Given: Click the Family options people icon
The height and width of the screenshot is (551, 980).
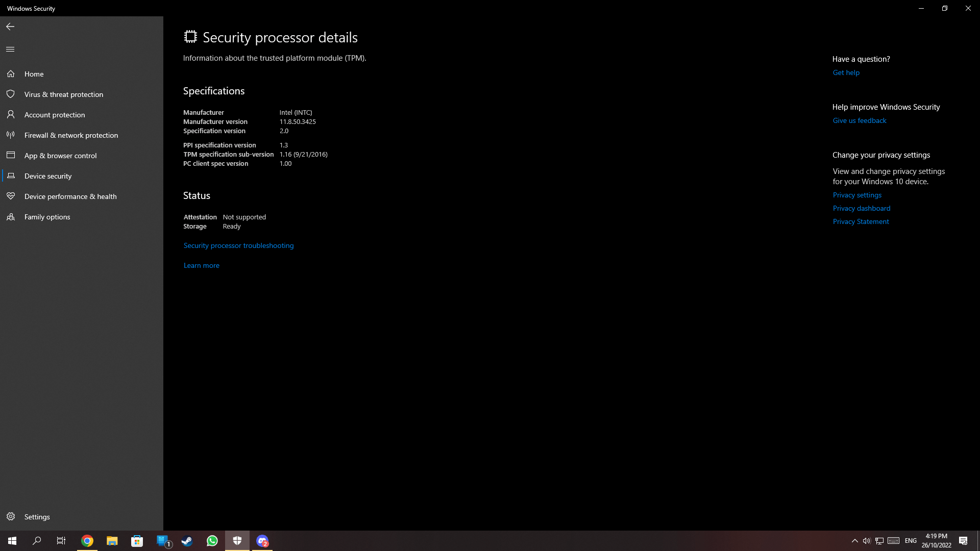Looking at the screenshot, I should (11, 217).
